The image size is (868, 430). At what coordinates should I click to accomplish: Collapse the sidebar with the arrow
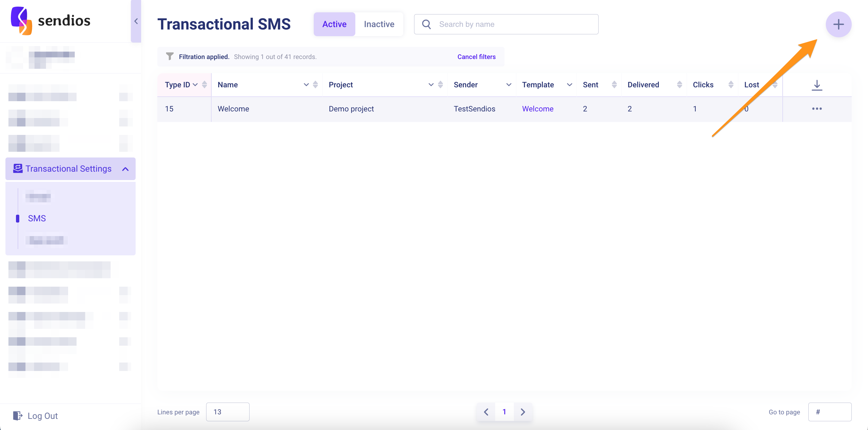[136, 21]
